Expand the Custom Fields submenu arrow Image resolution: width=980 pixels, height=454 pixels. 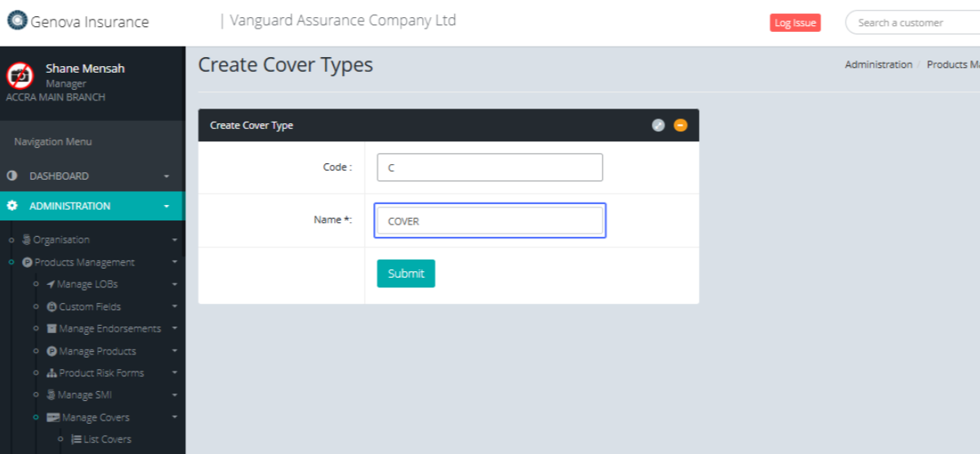click(175, 307)
